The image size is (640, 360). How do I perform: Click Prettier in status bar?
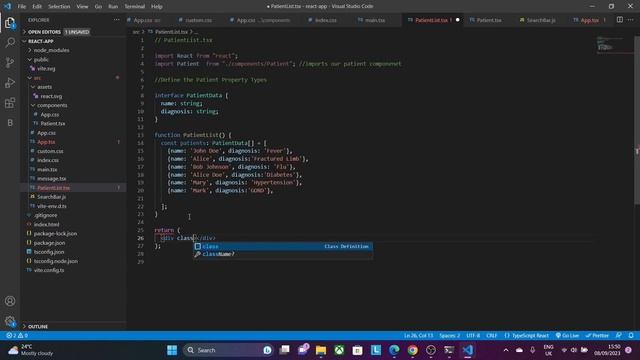(597, 336)
